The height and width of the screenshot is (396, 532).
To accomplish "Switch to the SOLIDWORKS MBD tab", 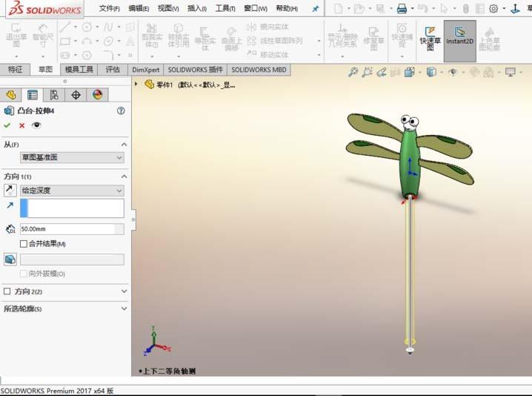I will tap(259, 70).
